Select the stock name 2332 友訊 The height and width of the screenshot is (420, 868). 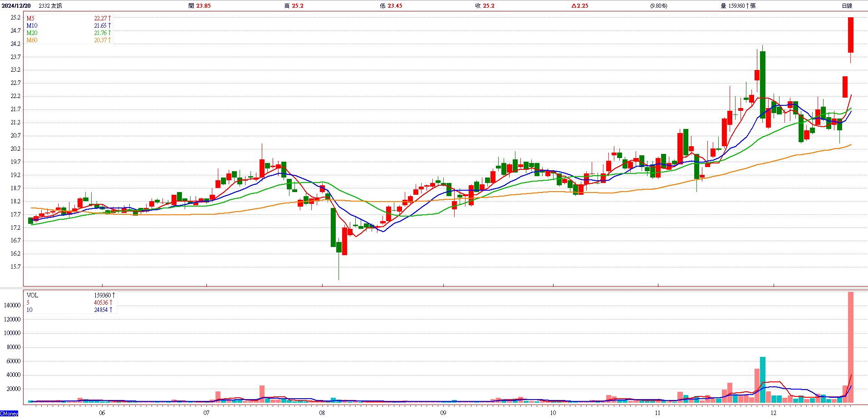click(x=50, y=6)
